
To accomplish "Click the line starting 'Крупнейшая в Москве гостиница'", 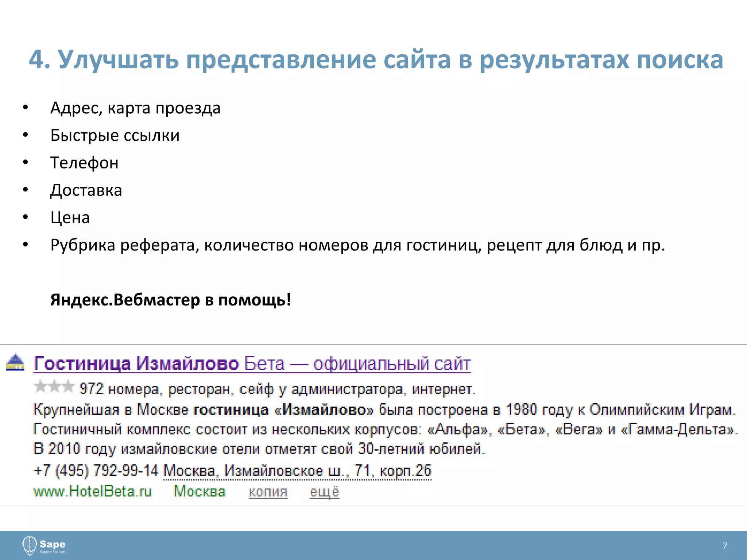I will (384, 410).
